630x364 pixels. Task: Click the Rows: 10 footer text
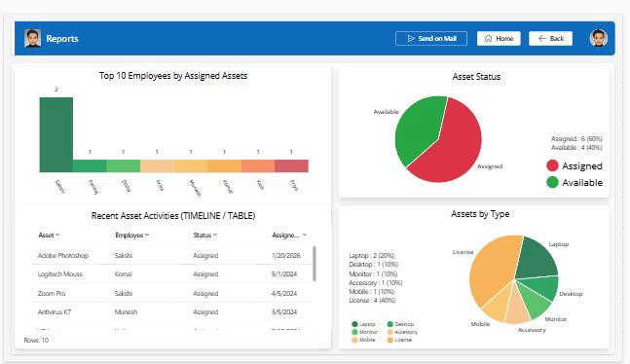point(36,340)
